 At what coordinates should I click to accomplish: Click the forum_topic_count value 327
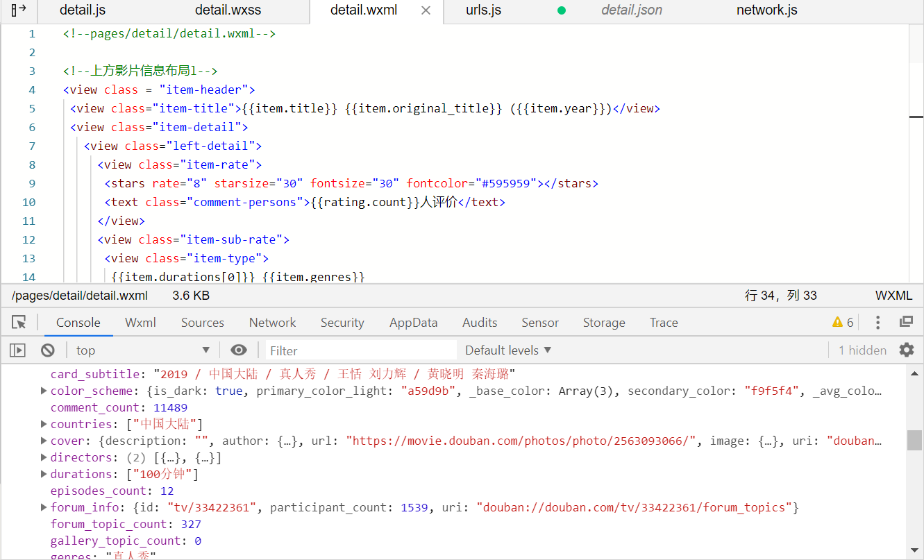coord(191,525)
